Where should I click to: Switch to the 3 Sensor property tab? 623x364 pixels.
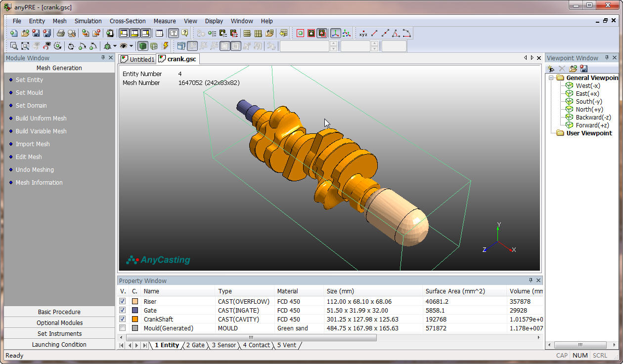(223, 345)
